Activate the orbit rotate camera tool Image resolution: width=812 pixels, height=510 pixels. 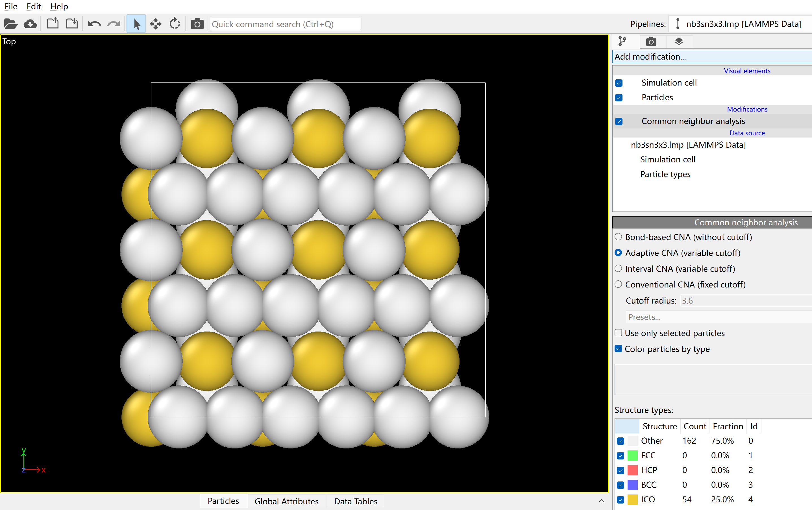[175, 24]
